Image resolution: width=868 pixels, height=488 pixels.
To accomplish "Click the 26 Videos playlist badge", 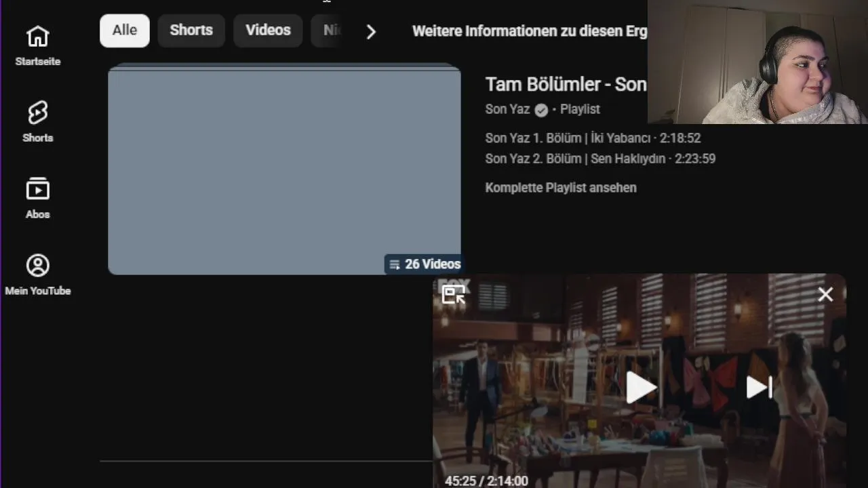I will pyautogui.click(x=425, y=264).
